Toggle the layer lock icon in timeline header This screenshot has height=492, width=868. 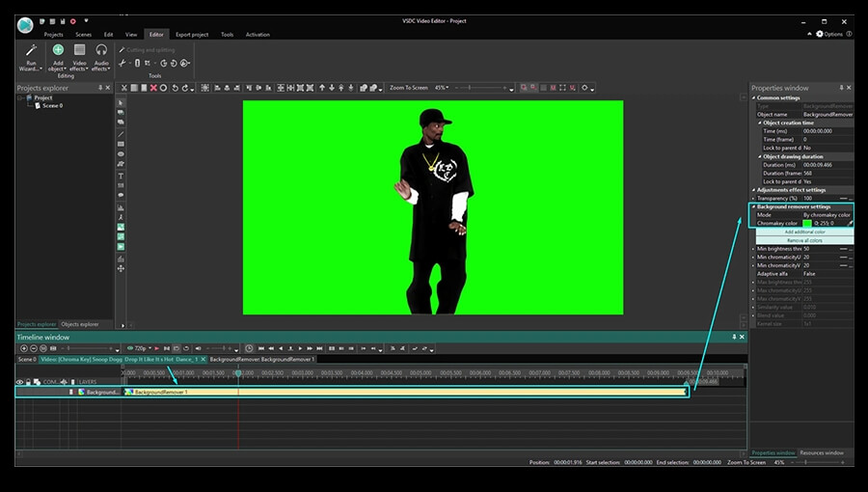[x=28, y=382]
